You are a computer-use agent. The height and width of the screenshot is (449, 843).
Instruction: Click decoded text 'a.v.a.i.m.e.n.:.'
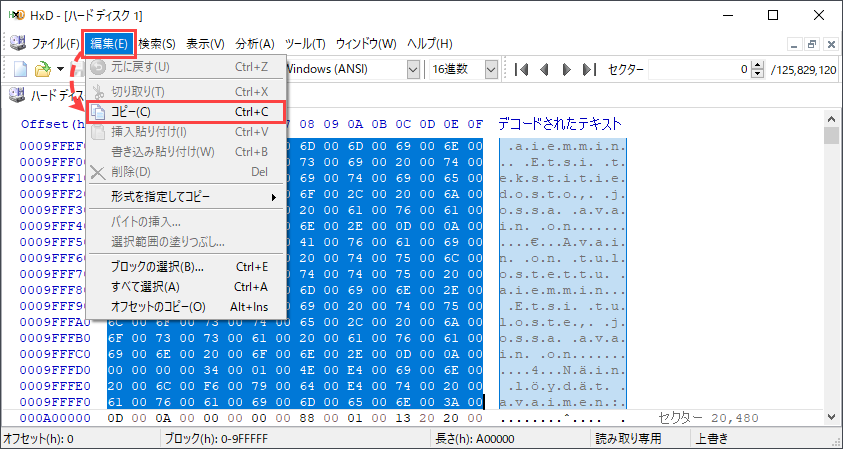[562, 402]
